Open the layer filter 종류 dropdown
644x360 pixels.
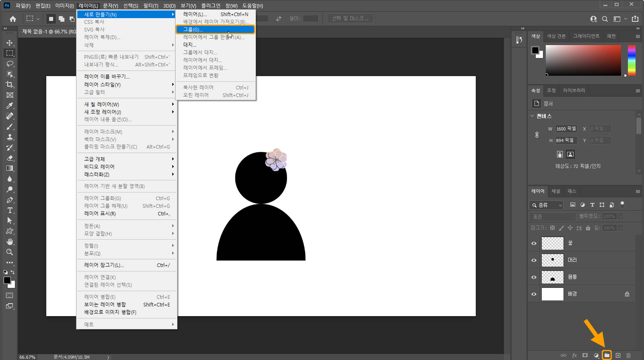(546, 205)
